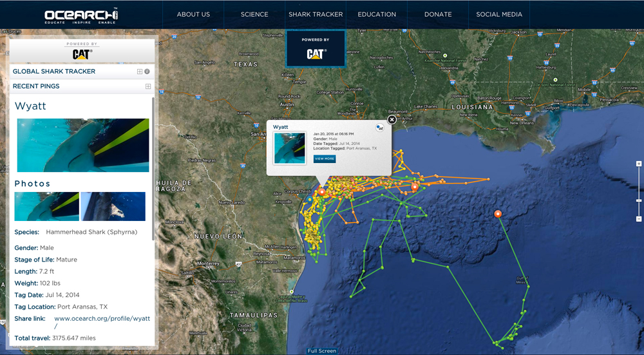Click the Wyatt heading in the side panel
Screen dimensions: 644x355
point(30,106)
